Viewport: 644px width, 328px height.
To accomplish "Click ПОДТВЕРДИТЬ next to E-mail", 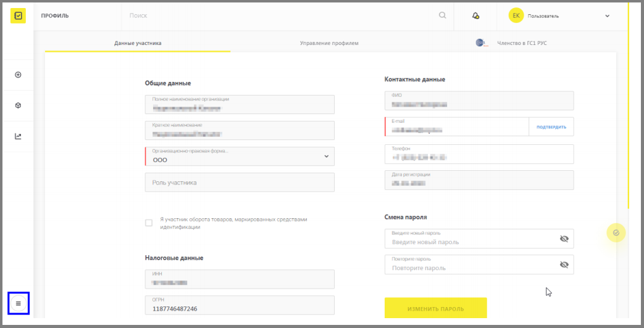I will click(551, 127).
